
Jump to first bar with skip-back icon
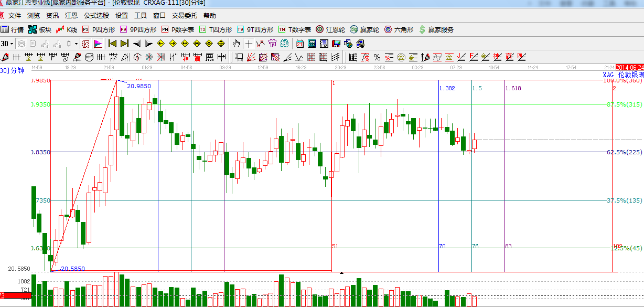click(x=112, y=44)
